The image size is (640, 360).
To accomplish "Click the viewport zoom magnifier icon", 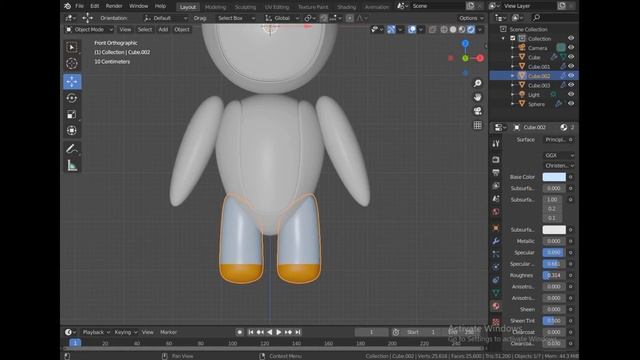I will coord(478,83).
